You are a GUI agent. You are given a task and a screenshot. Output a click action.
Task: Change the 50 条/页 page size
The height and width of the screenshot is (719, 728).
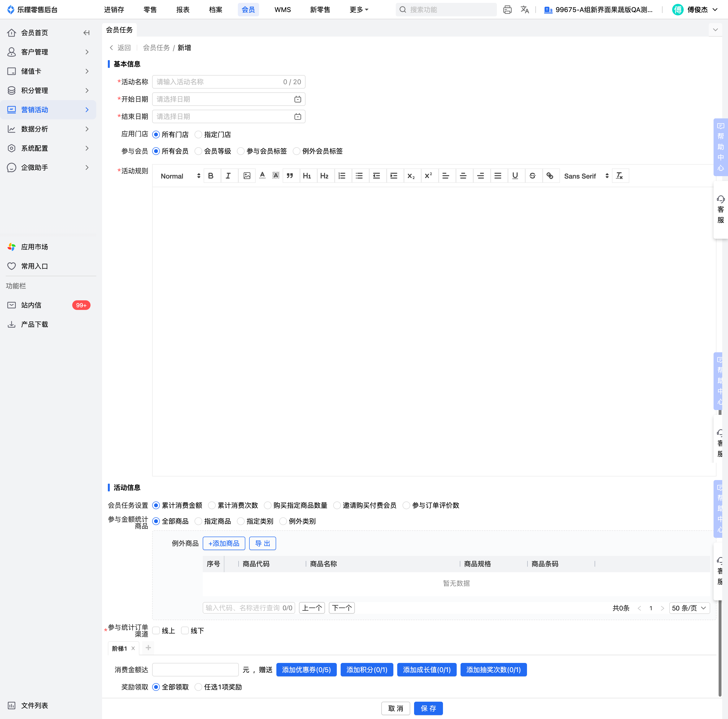pyautogui.click(x=689, y=608)
